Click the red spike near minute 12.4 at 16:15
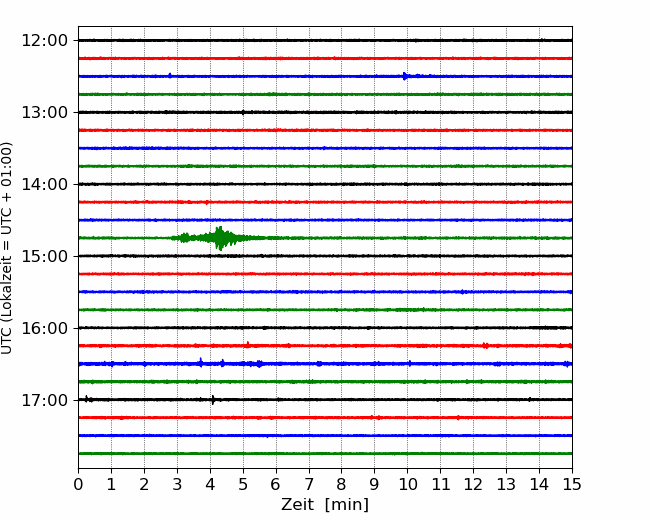650x520 pixels. (x=485, y=346)
